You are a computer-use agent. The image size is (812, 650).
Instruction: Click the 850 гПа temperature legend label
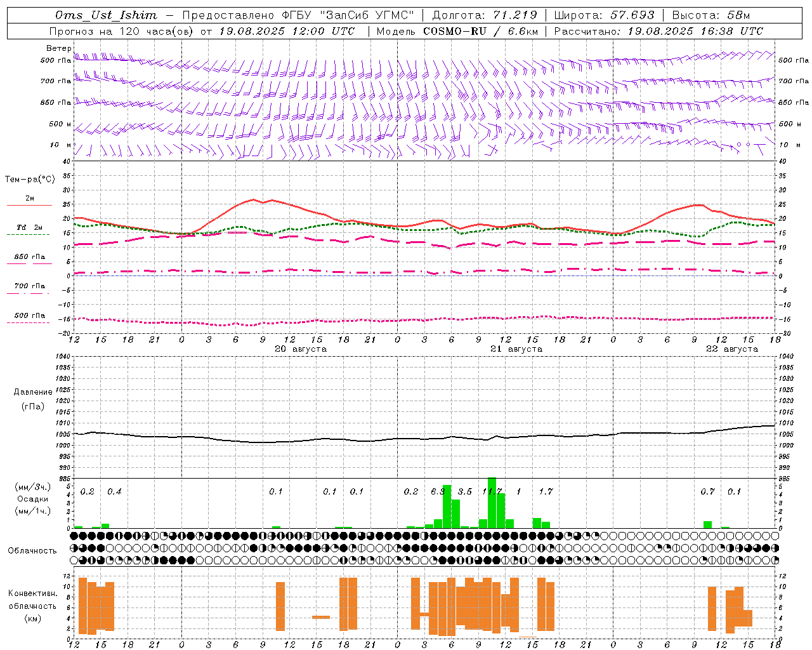pos(30,257)
